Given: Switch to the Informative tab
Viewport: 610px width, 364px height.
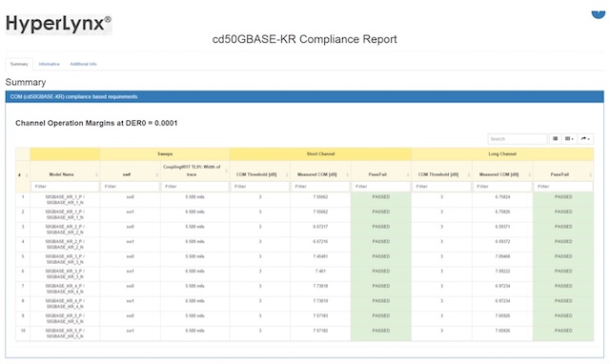Looking at the screenshot, I should pos(49,64).
